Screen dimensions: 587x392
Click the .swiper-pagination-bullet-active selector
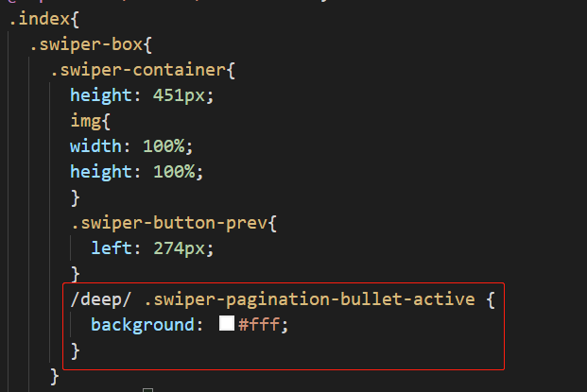pos(310,299)
